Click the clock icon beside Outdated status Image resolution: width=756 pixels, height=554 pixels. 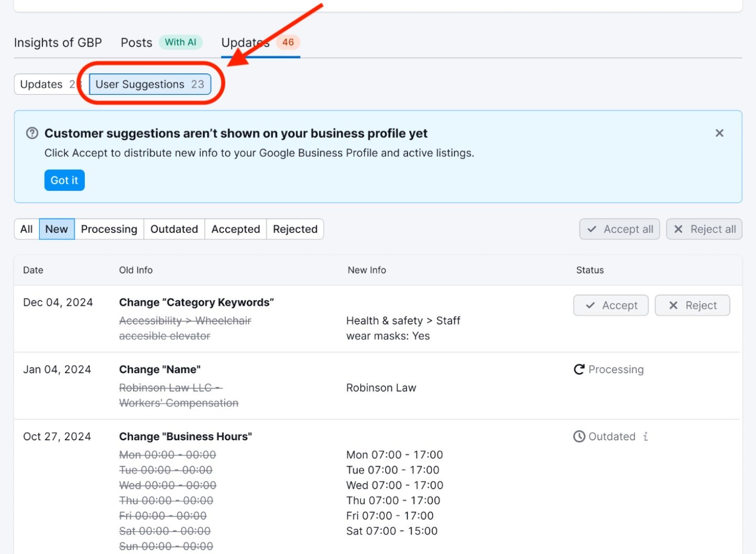578,436
